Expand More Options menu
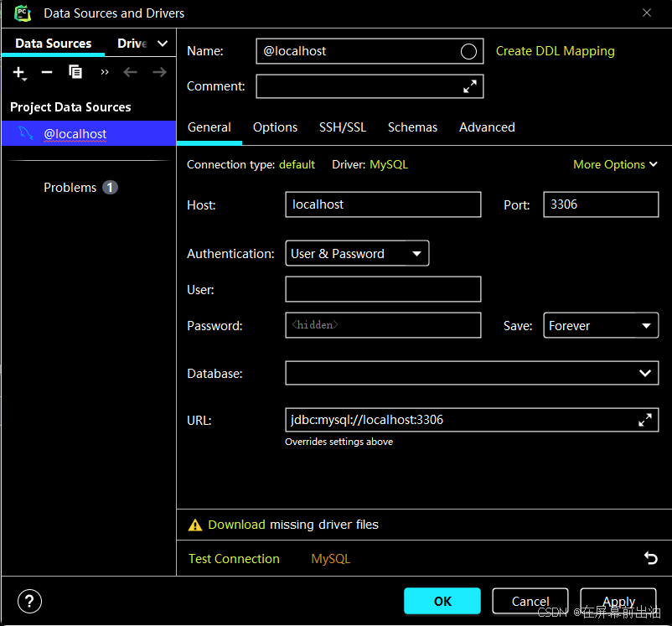Viewport: 672px width, 626px height. click(615, 164)
